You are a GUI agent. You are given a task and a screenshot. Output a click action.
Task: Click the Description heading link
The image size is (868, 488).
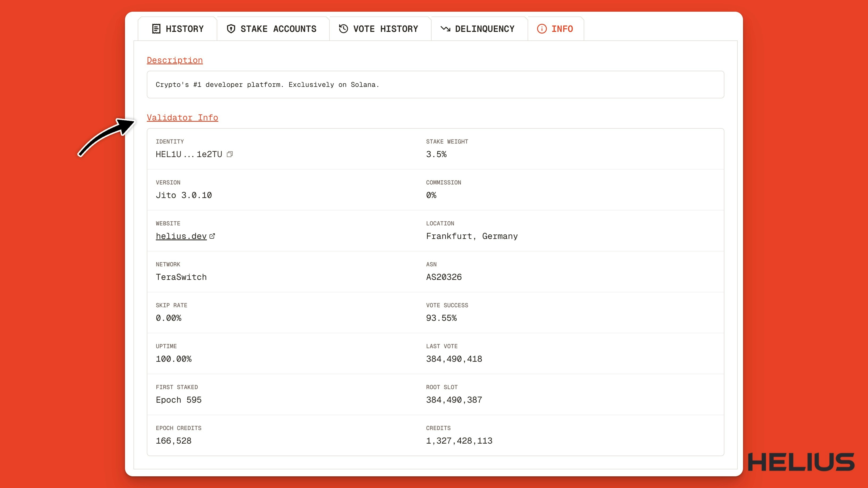tap(175, 60)
